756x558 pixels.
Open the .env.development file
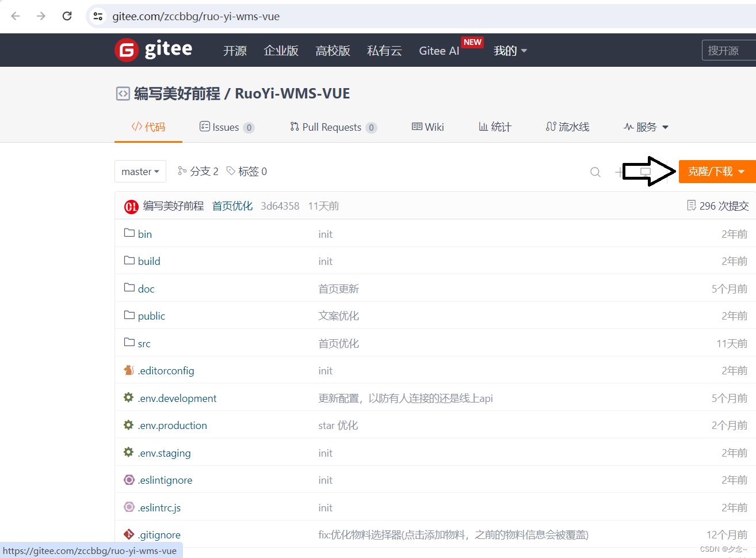pos(177,398)
